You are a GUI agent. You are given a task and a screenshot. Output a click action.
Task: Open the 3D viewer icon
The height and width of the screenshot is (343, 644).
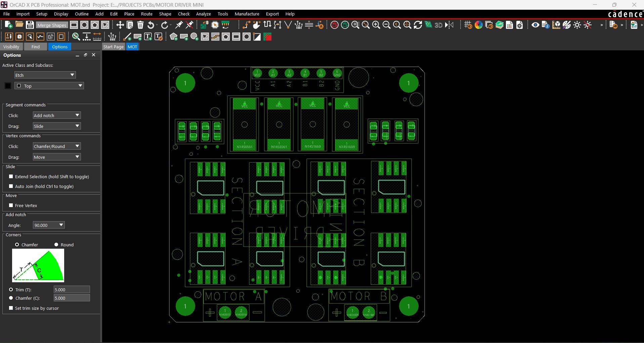tap(438, 25)
